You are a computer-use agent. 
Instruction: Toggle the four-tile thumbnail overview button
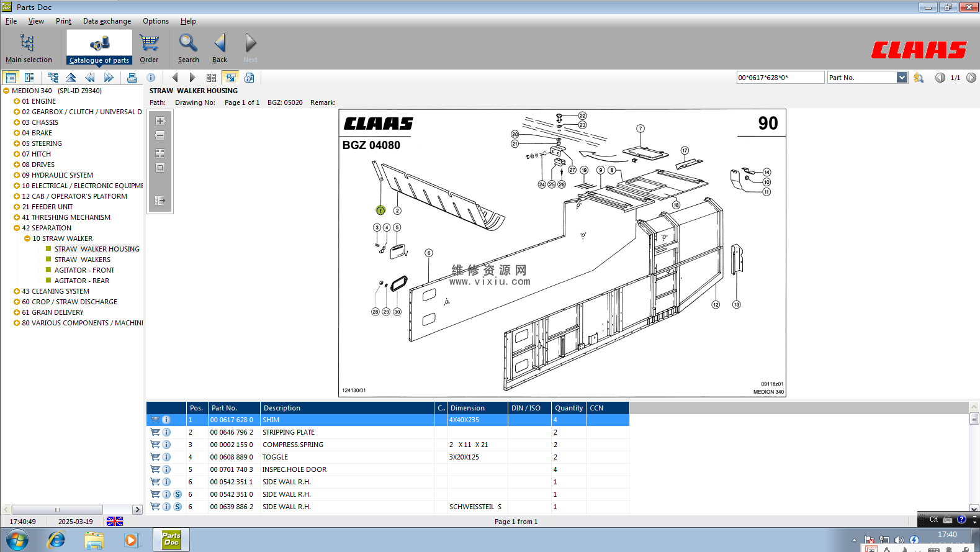click(211, 78)
